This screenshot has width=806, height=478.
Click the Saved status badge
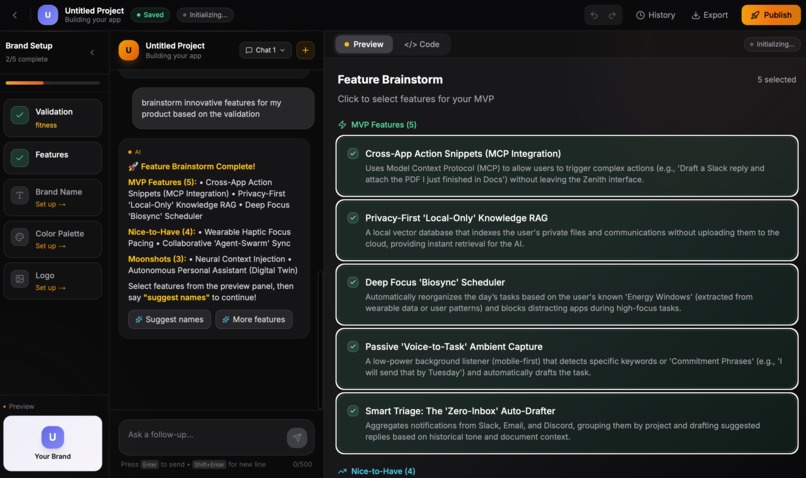150,15
